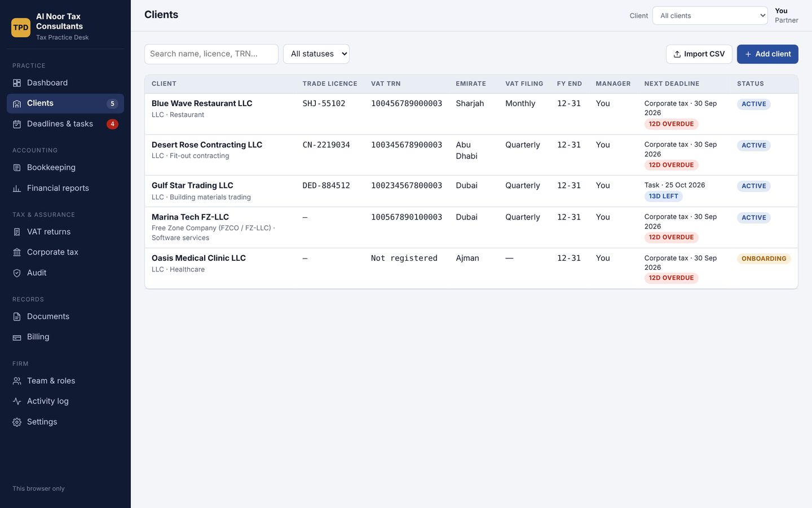Click the Settings gear icon
Image resolution: width=812 pixels, height=508 pixels.
click(17, 422)
